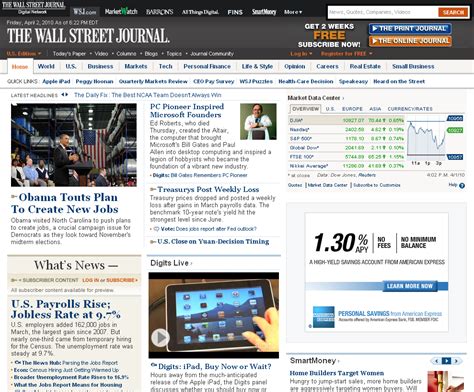Expand the SmartMoney section arrow
Image resolution: width=474 pixels, height=392 pixels.
(x=338, y=361)
